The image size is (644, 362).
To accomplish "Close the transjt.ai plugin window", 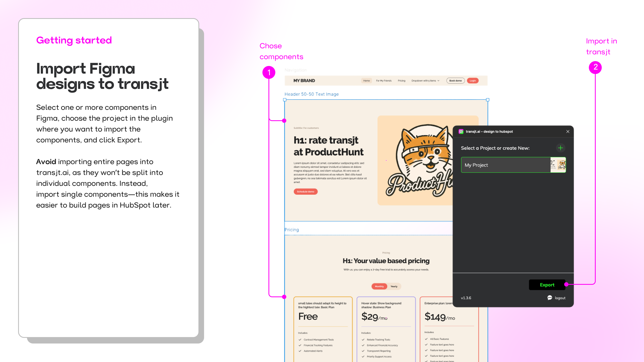I will [568, 131].
